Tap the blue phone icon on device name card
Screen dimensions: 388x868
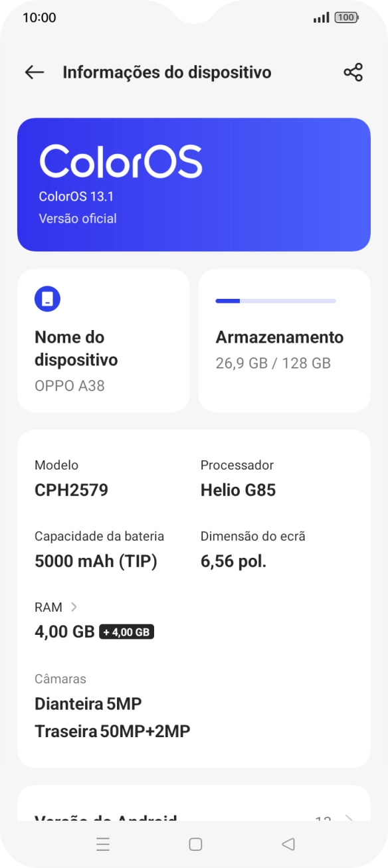[46, 299]
